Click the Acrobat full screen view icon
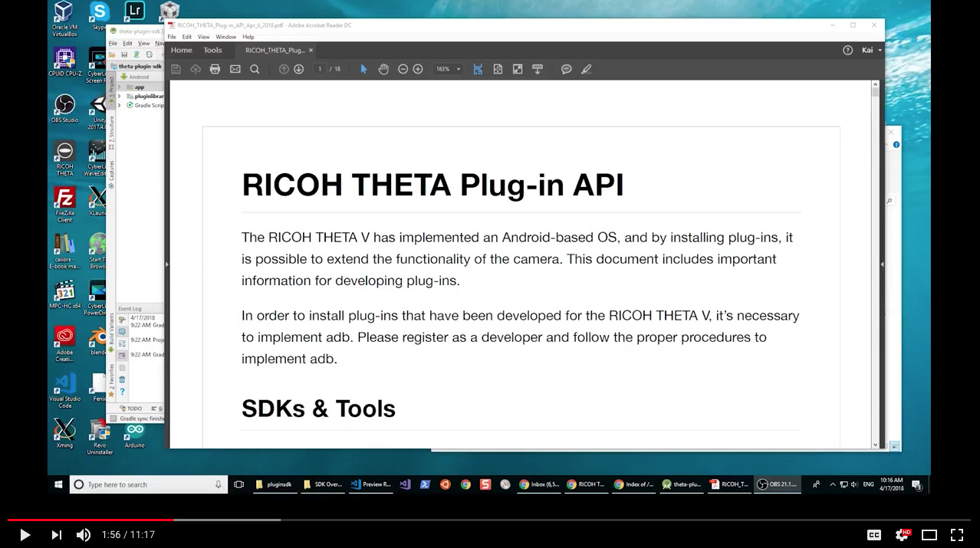The width and height of the screenshot is (980, 548). tap(518, 69)
